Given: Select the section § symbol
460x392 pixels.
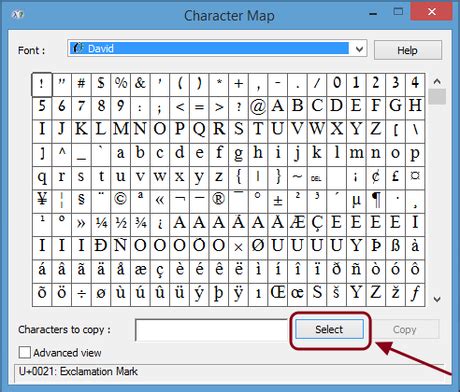Looking at the screenshot, I should click(x=81, y=202).
